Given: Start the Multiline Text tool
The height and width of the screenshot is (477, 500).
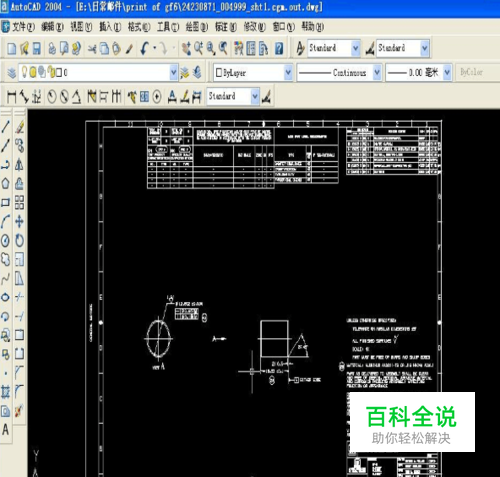Looking at the screenshot, I should point(5,430).
